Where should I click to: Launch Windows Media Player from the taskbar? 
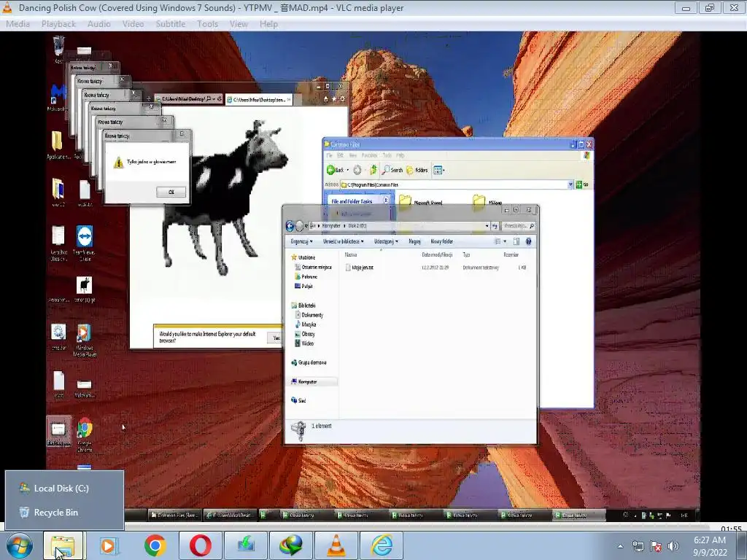click(x=109, y=545)
